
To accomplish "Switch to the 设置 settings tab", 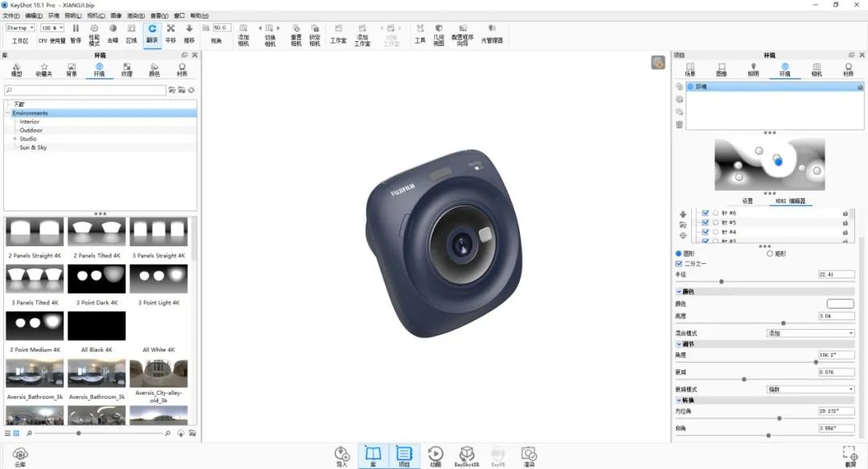I will (747, 200).
